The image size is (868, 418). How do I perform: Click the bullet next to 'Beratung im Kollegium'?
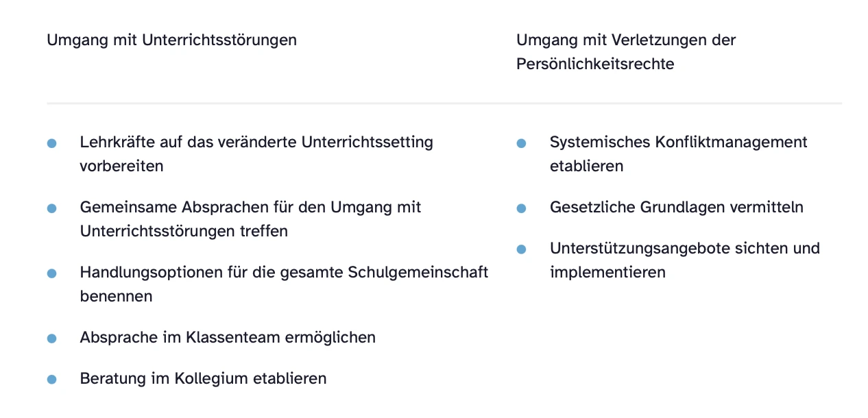[51, 380]
